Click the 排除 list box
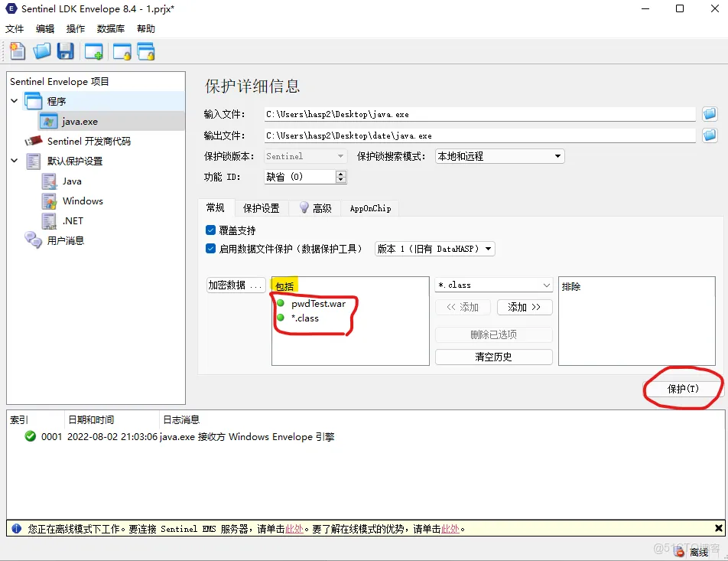 click(636, 321)
